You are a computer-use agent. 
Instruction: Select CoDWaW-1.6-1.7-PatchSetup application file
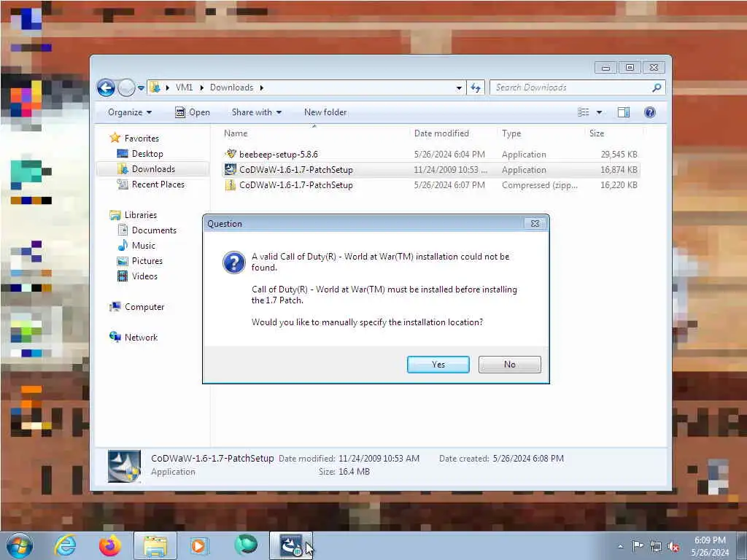430,169
